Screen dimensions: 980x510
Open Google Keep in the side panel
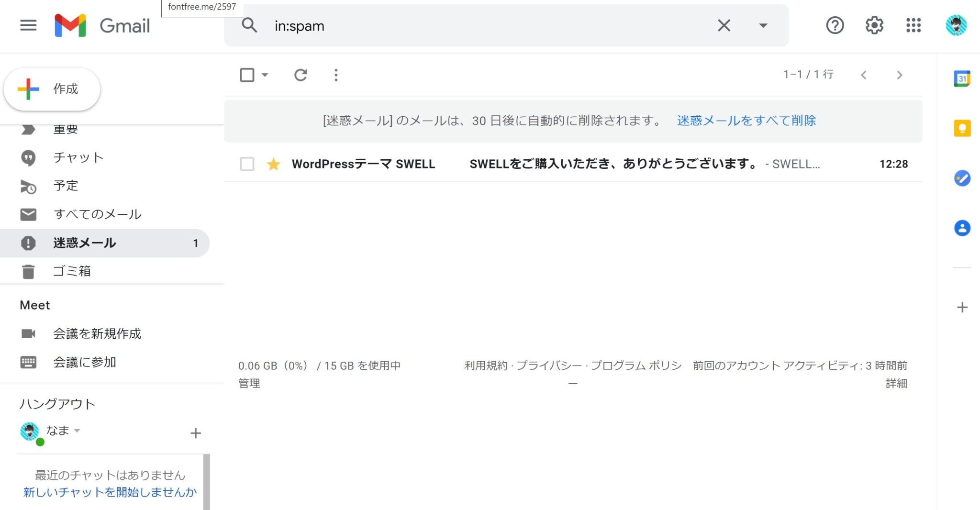962,129
